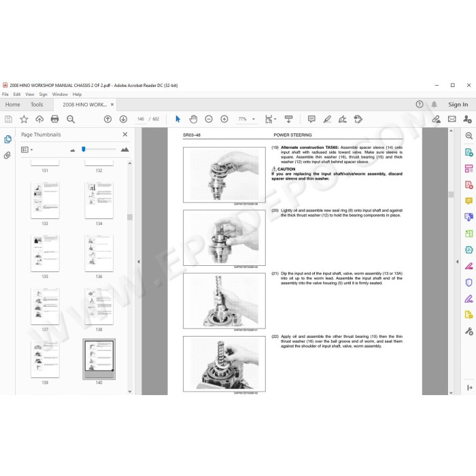Image resolution: width=476 pixels, height=476 pixels.
Task: Select the Highlight text pen
Action: [327, 119]
